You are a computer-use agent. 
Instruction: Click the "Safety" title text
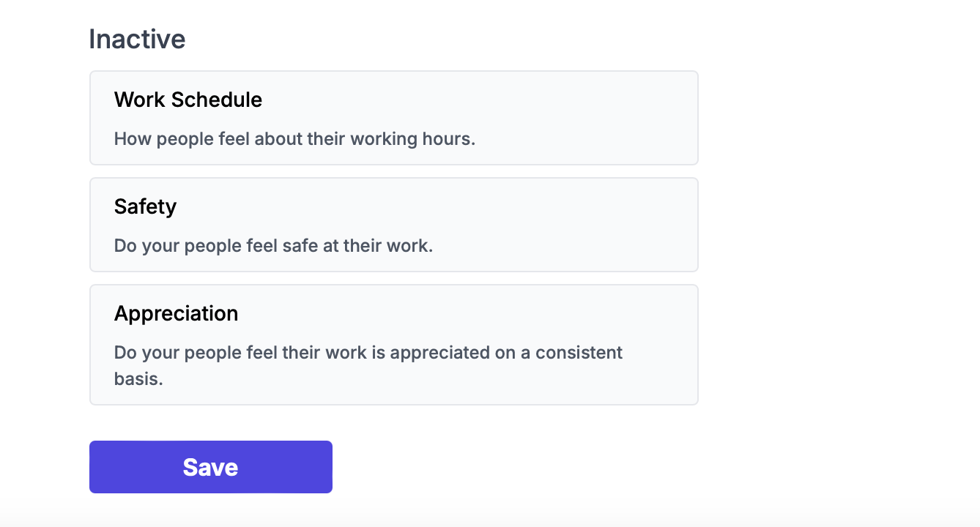pyautogui.click(x=145, y=207)
